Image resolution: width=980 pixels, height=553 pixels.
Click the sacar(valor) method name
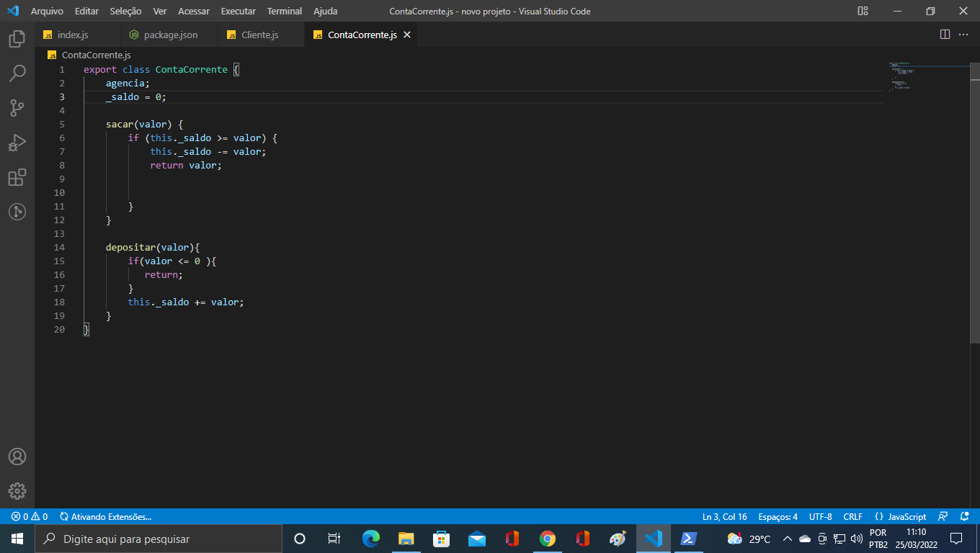pyautogui.click(x=139, y=124)
